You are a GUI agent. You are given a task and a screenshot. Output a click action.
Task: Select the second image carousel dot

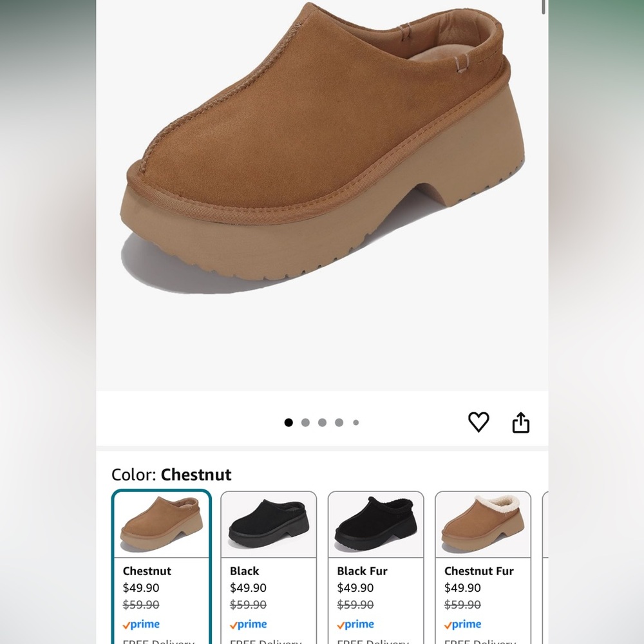point(305,422)
